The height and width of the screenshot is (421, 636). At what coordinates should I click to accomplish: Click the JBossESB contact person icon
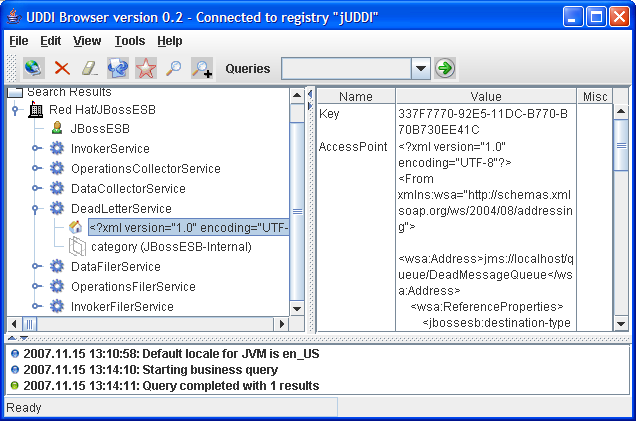(57, 128)
